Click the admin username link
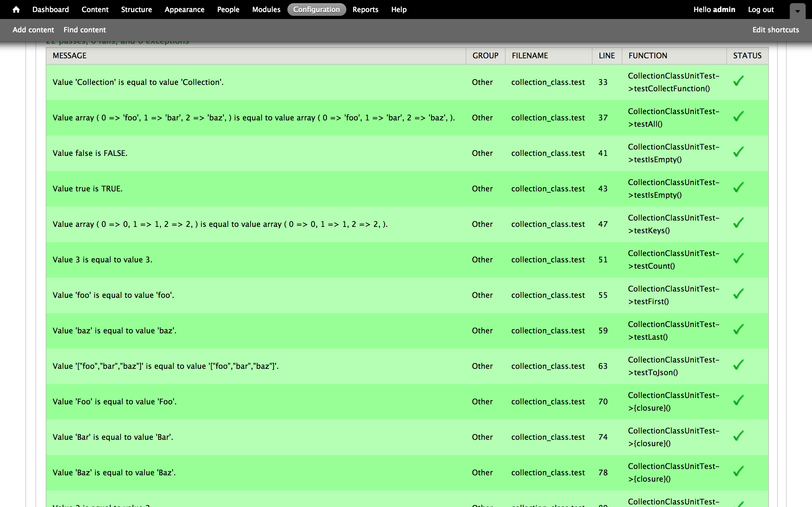The width and height of the screenshot is (812, 507). (725, 10)
